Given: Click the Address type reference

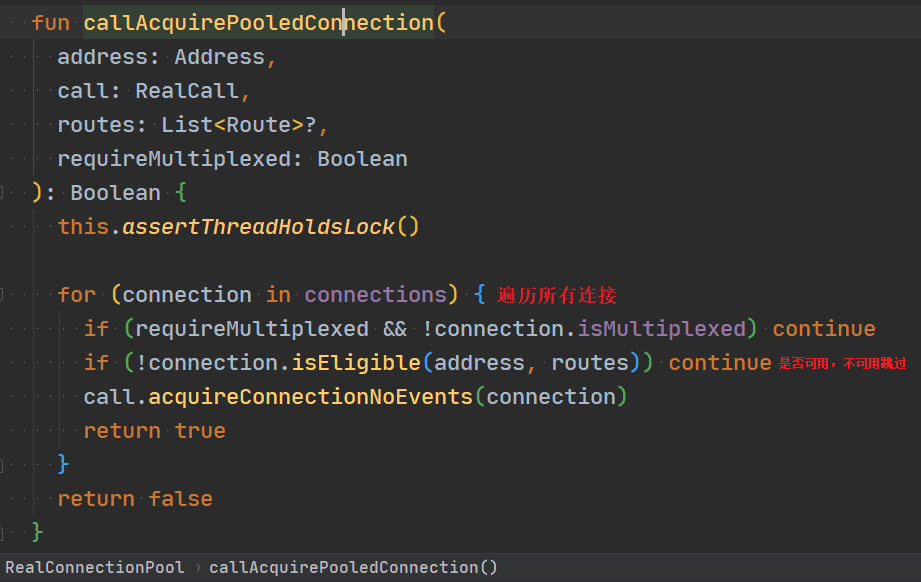Looking at the screenshot, I should [220, 57].
